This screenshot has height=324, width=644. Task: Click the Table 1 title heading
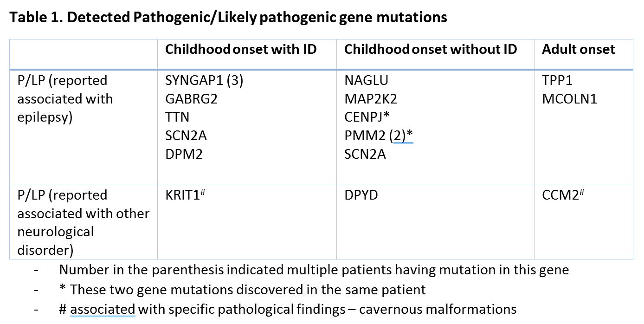[228, 18]
